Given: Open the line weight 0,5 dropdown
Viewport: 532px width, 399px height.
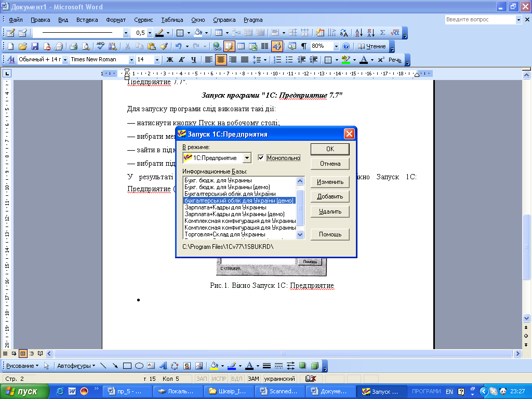Looking at the screenshot, I should tap(150, 33).
